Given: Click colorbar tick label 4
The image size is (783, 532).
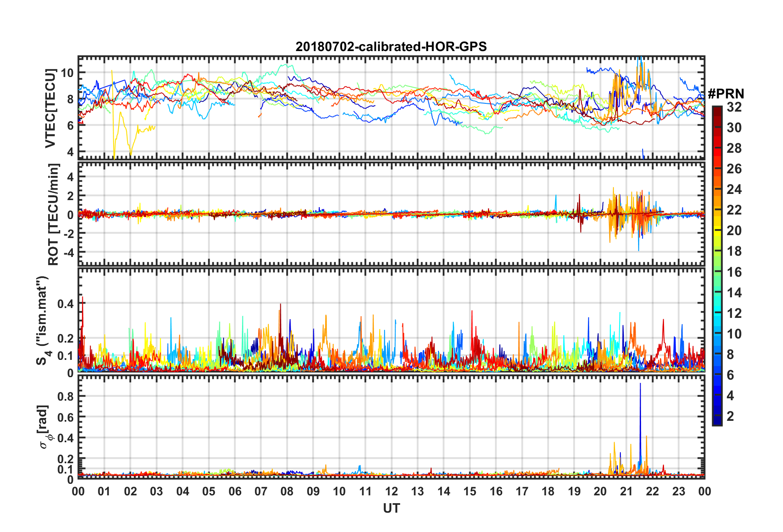Looking at the screenshot, I should (730, 396).
